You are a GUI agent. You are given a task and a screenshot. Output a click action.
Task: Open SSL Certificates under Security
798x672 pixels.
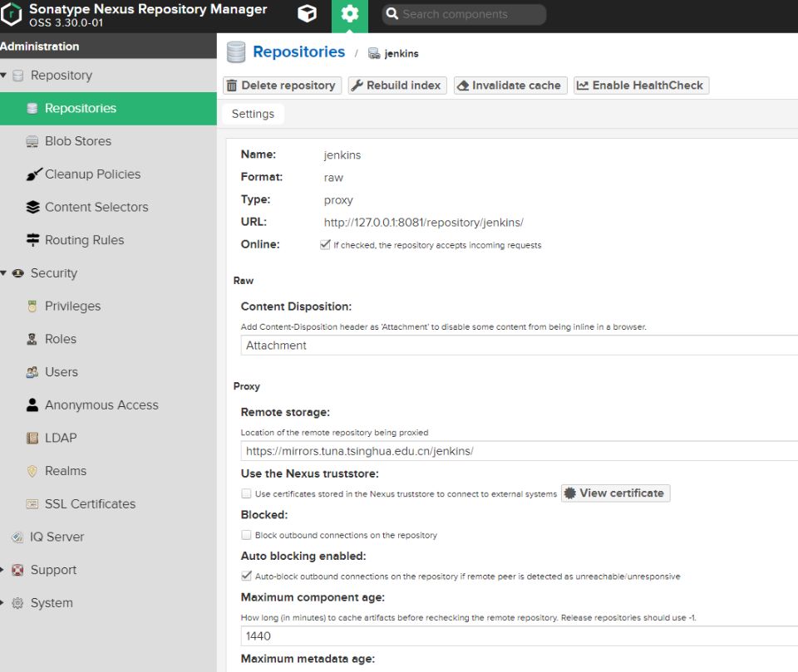click(x=108, y=504)
